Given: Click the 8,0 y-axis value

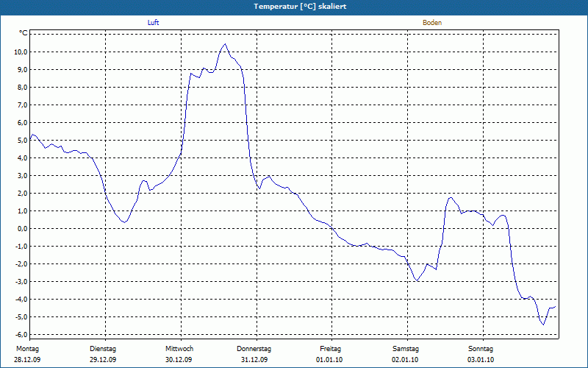Looking at the screenshot, I should pos(22,87).
